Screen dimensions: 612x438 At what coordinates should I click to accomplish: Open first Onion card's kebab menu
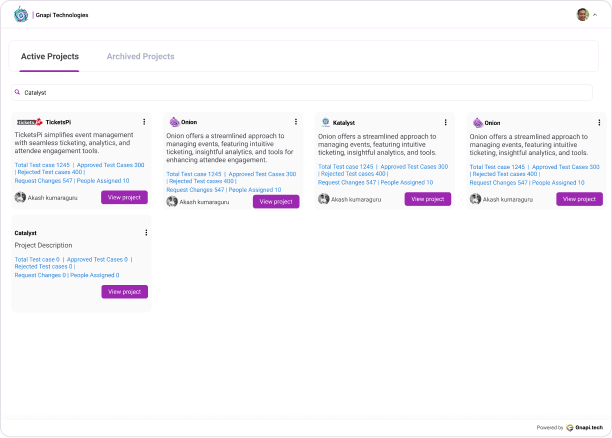tap(296, 122)
